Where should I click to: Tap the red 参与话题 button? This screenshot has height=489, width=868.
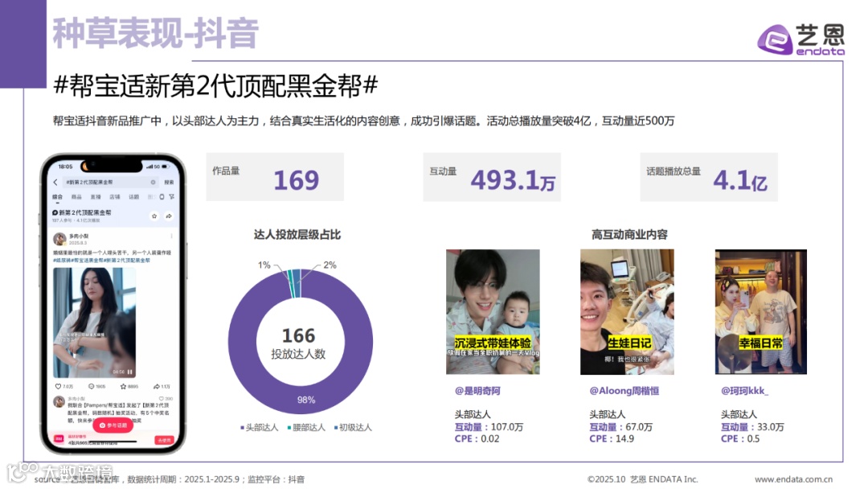(x=113, y=425)
